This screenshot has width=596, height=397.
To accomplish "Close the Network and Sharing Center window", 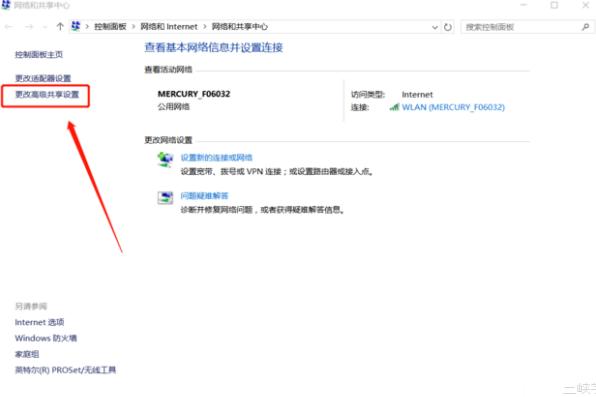I will (586, 5).
